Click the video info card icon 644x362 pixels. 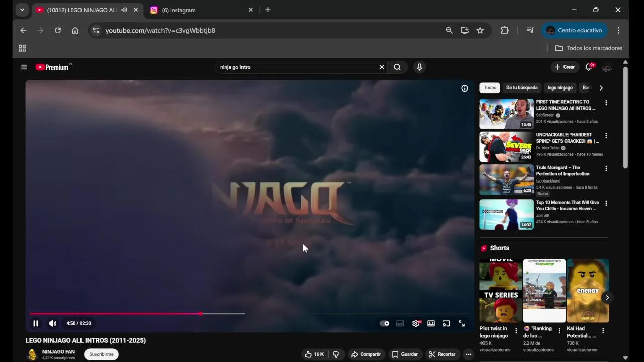(x=465, y=88)
